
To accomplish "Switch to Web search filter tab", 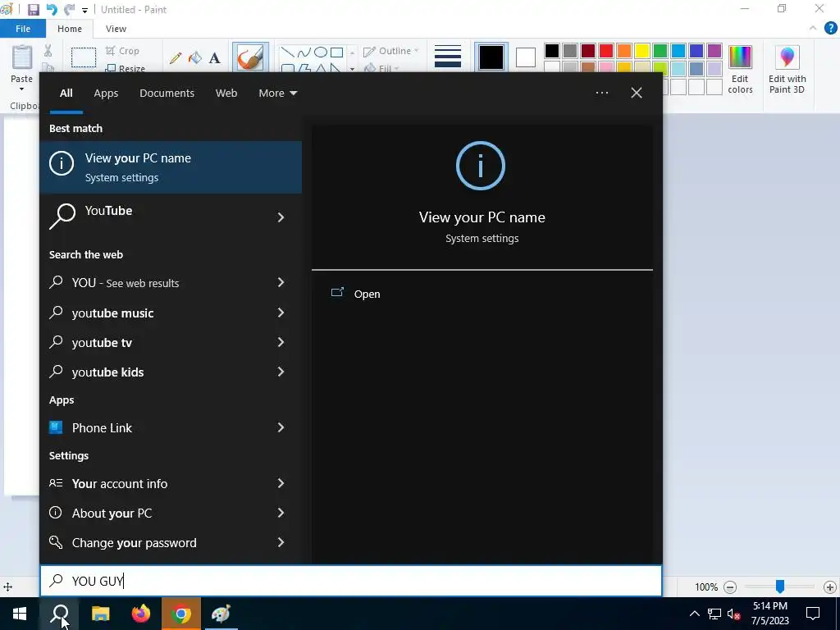I will 226,94.
